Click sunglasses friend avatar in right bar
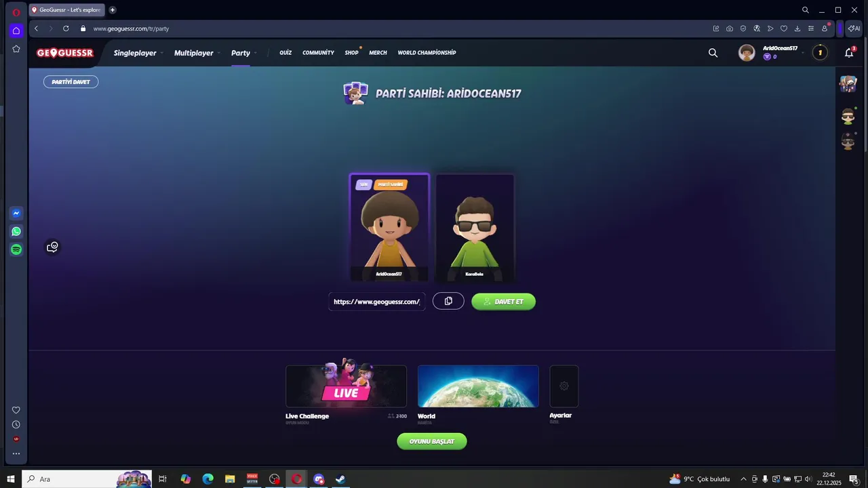This screenshot has width=868, height=488. point(848,117)
